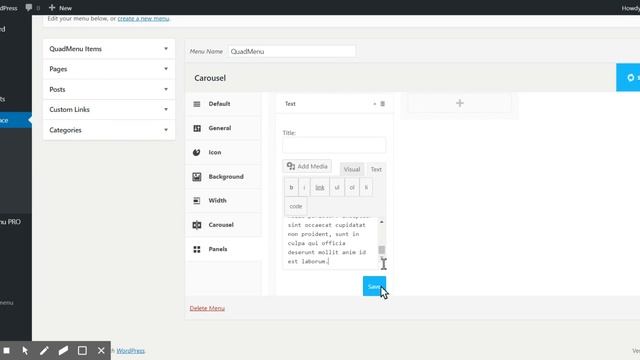Select the rectangle annotation tool
The height and width of the screenshot is (360, 640).
click(82, 351)
